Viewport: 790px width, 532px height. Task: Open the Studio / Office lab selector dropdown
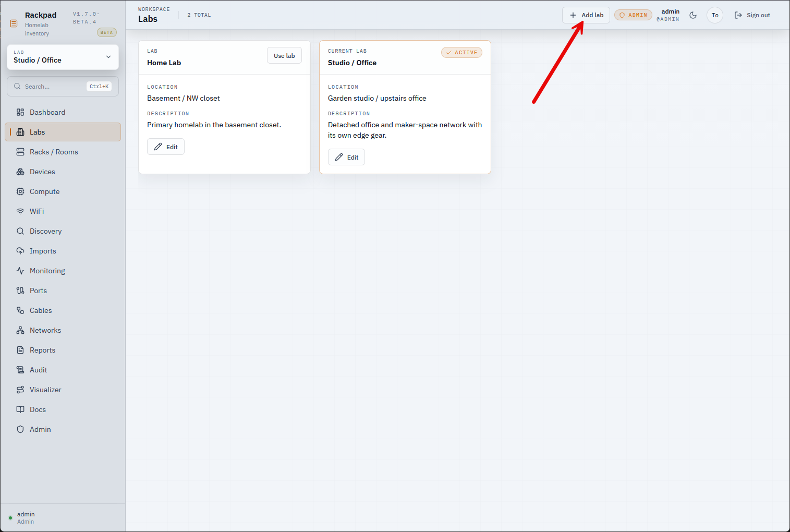click(63, 57)
